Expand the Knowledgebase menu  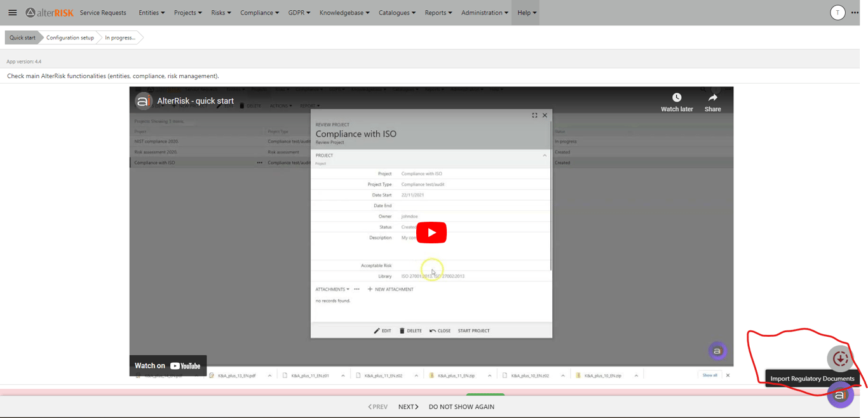click(344, 13)
